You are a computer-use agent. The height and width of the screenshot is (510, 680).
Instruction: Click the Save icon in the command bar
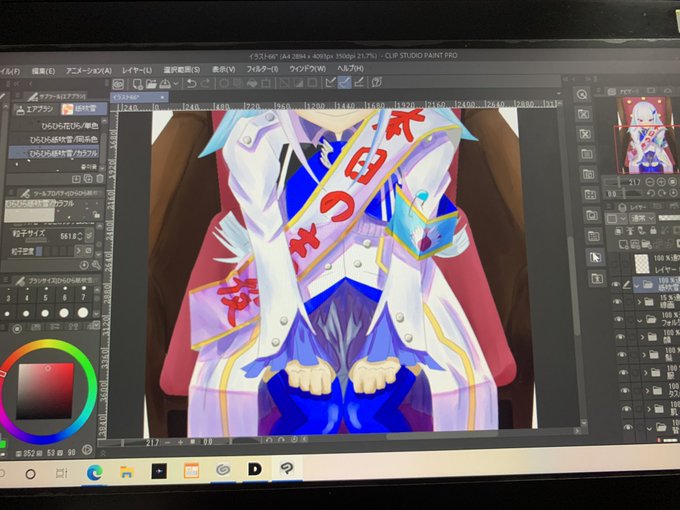point(165,84)
